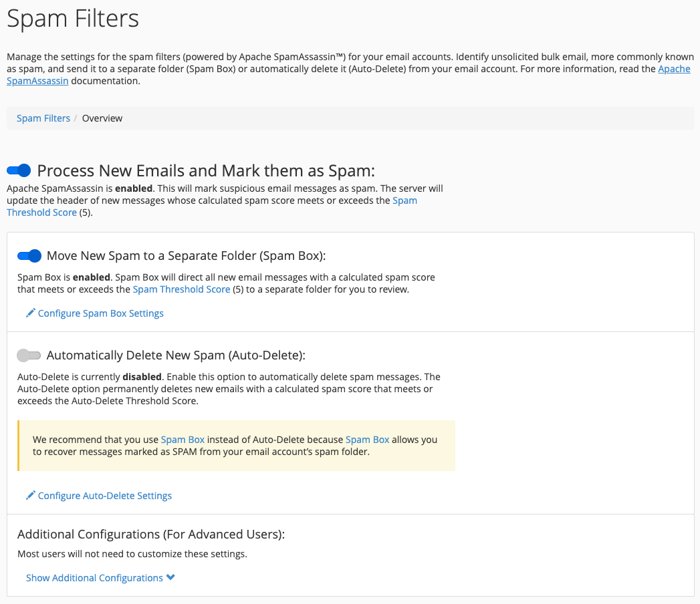The height and width of the screenshot is (604, 700).
Task: Click the chevron beside Show Additional Configurations
Action: (x=170, y=577)
